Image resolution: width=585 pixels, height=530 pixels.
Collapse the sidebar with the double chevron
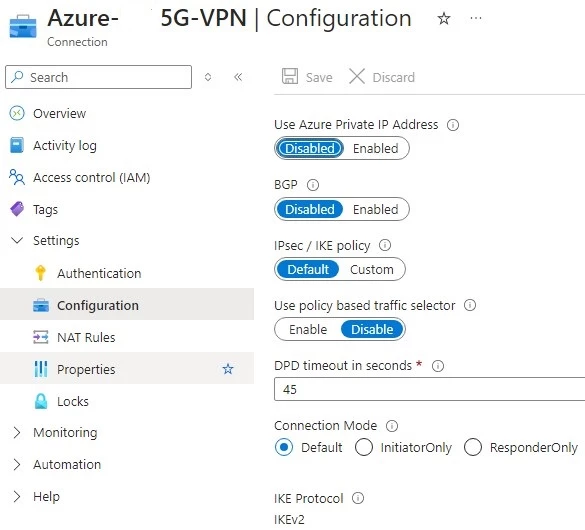point(238,77)
